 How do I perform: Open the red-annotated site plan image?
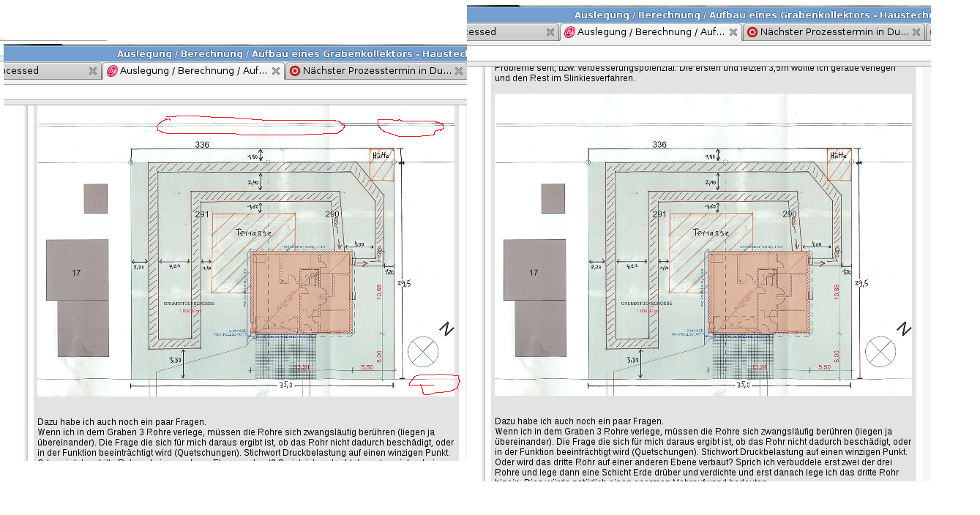246,252
